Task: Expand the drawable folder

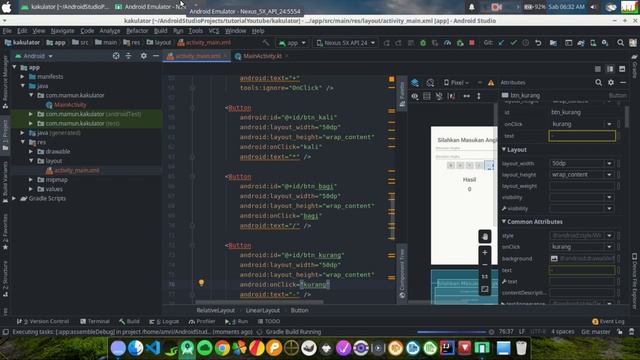Action: click(31, 151)
